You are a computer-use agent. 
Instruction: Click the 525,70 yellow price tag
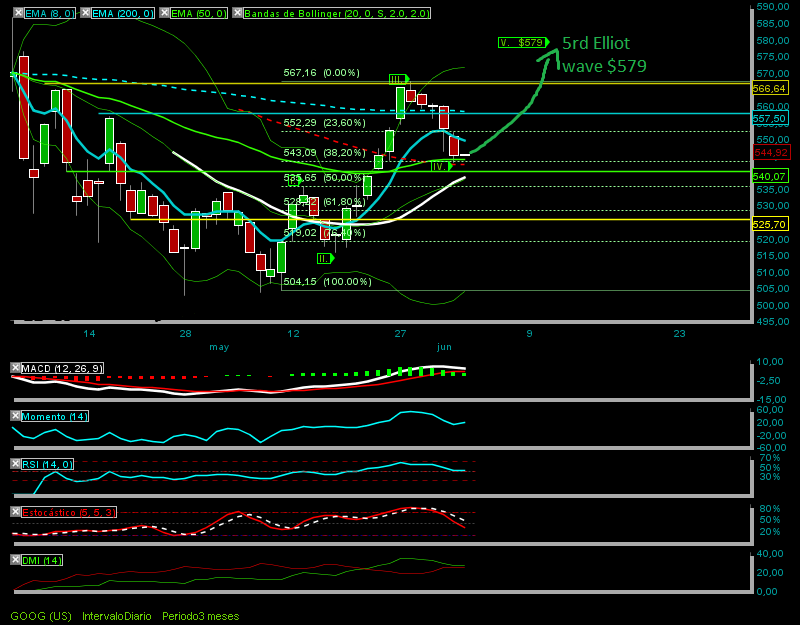click(x=769, y=224)
